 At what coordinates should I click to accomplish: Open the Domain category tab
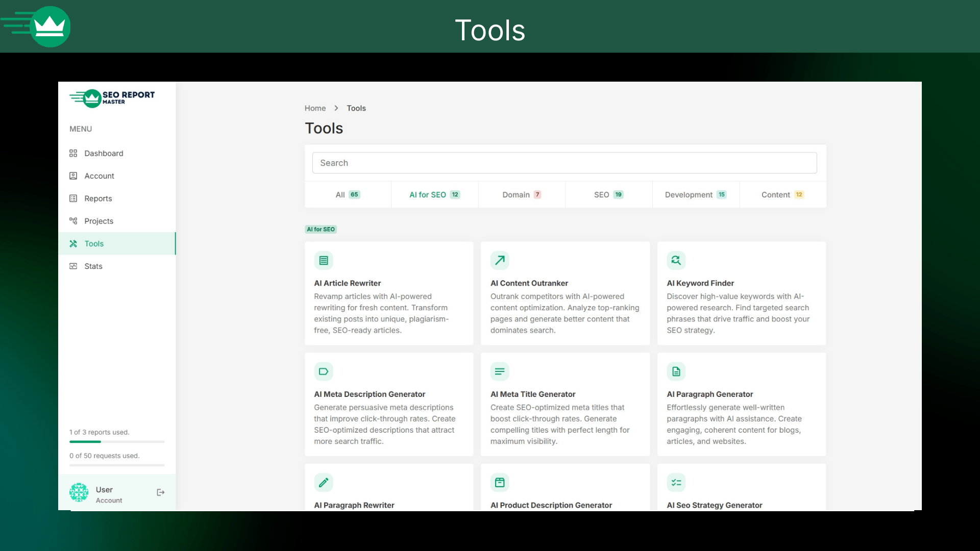click(521, 194)
